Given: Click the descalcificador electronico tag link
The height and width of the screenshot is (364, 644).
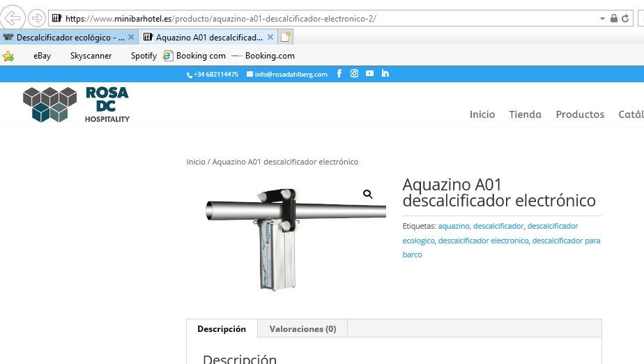Looking at the screenshot, I should point(484,241).
